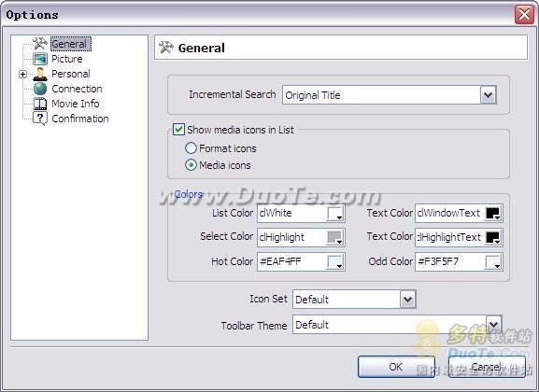Click the tools icon in the General header

[x=166, y=48]
